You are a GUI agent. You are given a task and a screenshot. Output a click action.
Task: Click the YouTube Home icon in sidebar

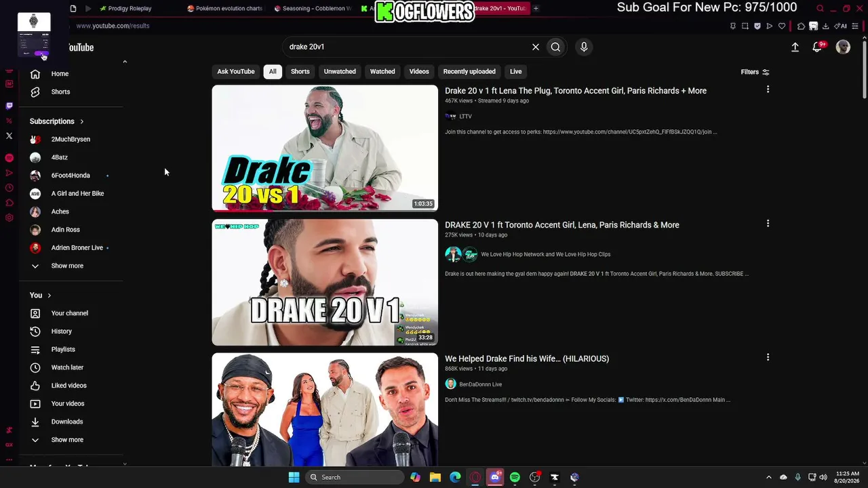point(35,74)
